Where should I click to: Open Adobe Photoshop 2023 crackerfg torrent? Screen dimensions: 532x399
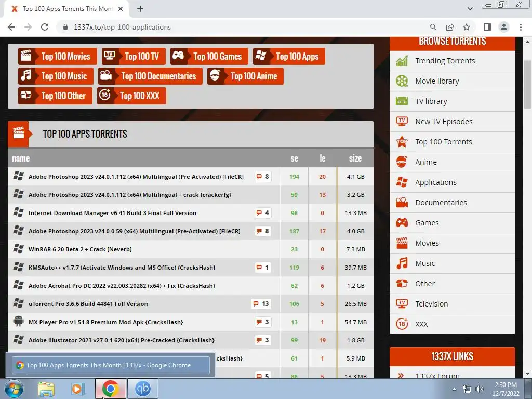130,195
